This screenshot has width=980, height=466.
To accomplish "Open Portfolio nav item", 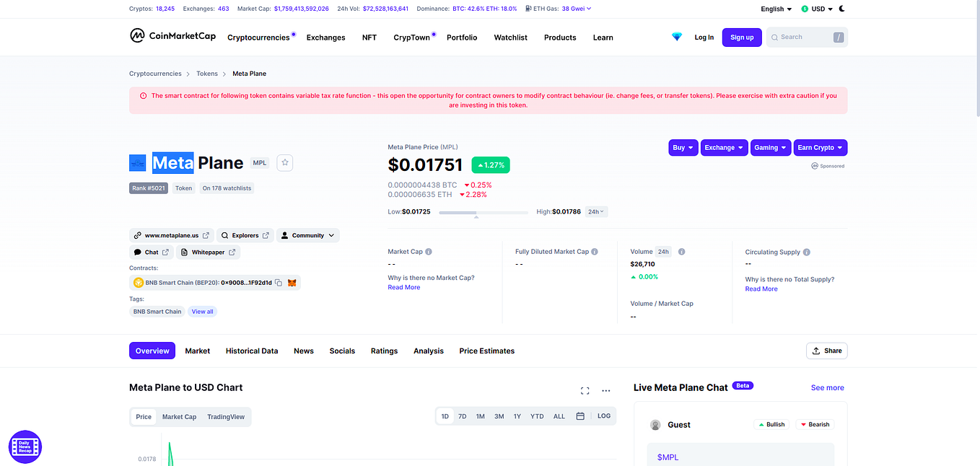I will tap(462, 38).
